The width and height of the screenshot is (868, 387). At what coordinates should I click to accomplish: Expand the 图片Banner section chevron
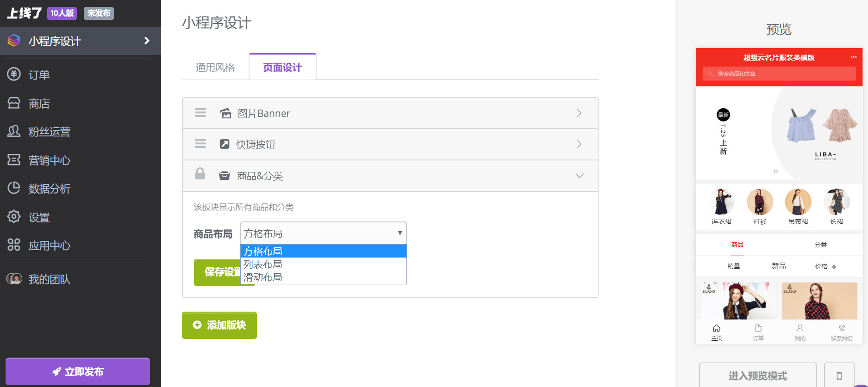point(579,113)
